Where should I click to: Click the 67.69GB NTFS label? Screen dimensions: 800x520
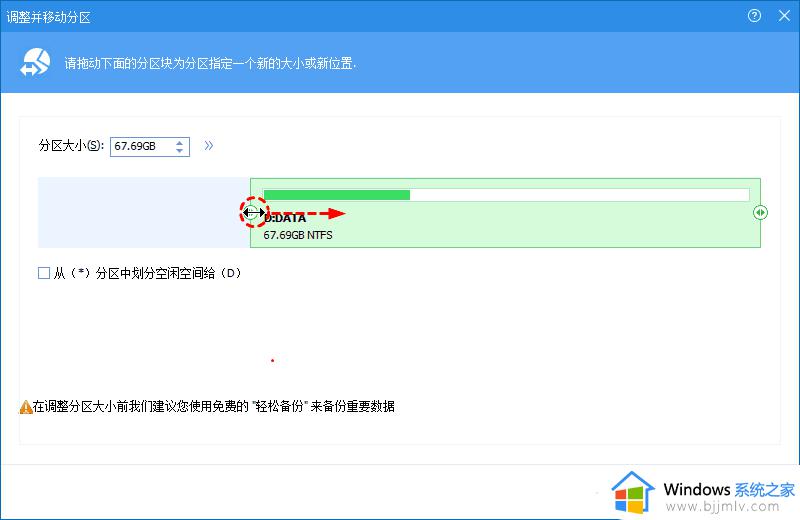(x=298, y=235)
